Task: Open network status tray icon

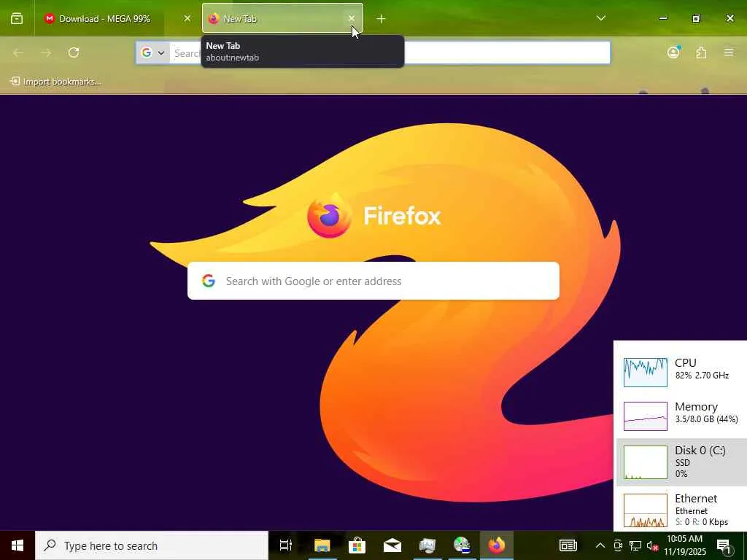Action: click(635, 545)
